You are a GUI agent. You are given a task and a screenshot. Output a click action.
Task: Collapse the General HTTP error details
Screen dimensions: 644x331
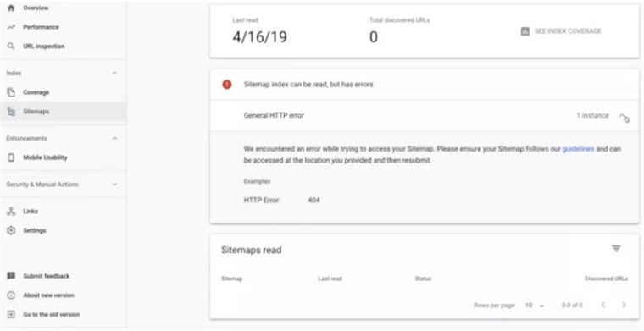point(623,116)
